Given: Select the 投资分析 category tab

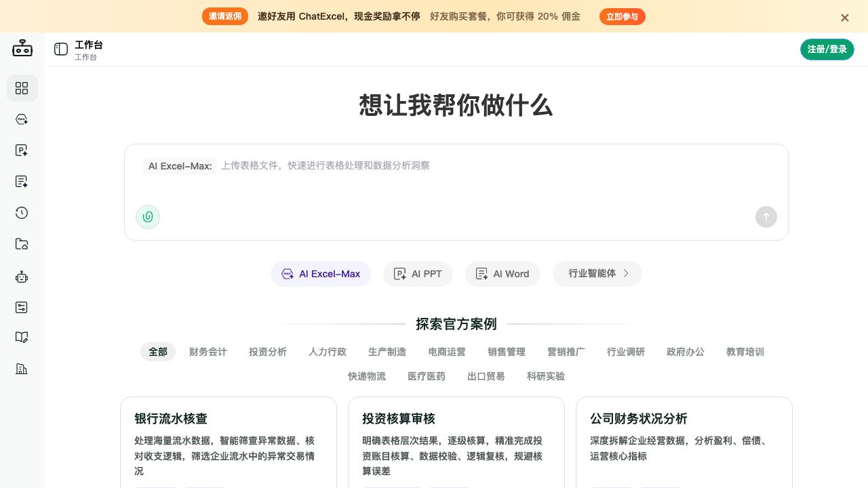Looking at the screenshot, I should click(x=268, y=352).
